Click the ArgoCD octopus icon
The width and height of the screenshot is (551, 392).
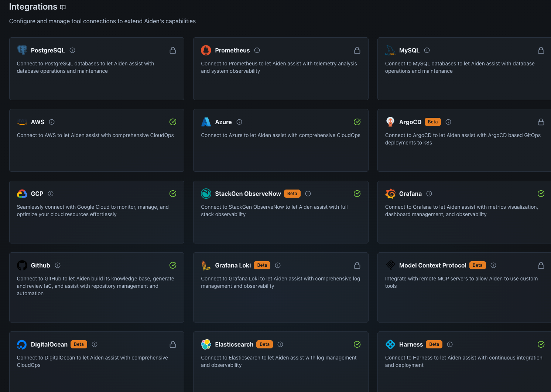tap(390, 122)
